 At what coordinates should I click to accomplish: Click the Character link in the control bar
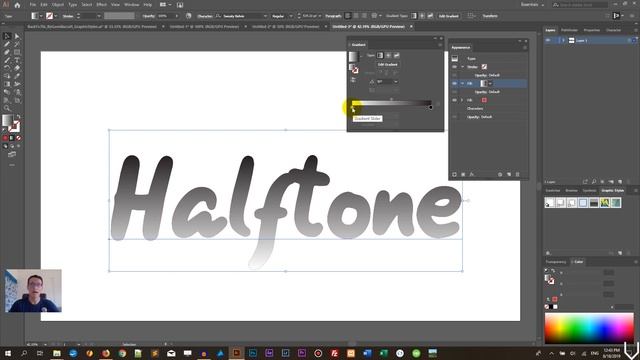tap(205, 16)
